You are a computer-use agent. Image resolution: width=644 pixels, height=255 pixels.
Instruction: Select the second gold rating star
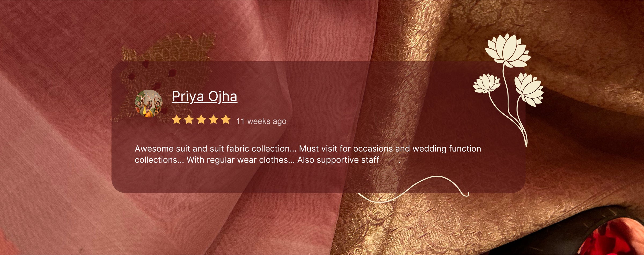click(189, 119)
